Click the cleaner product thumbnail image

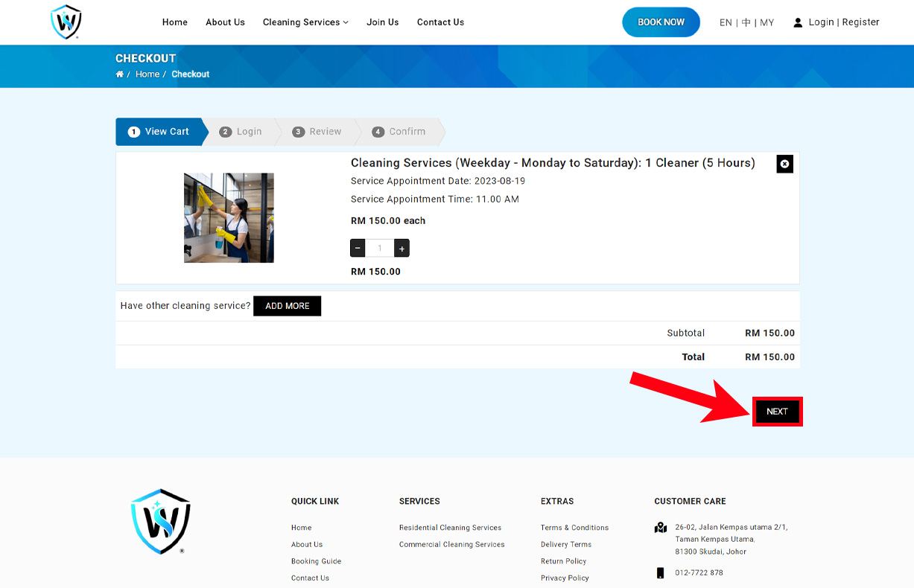coord(229,218)
